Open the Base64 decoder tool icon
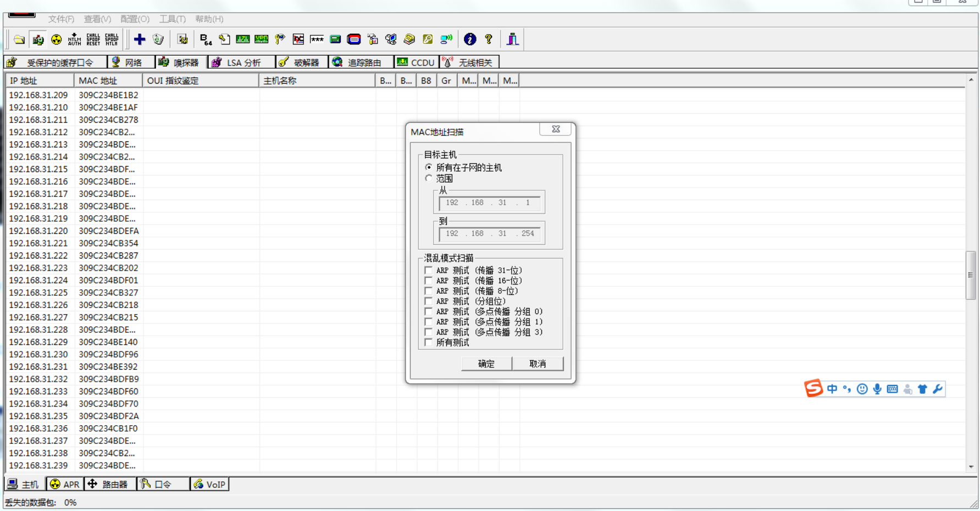The width and height of the screenshot is (980, 511). pos(206,39)
